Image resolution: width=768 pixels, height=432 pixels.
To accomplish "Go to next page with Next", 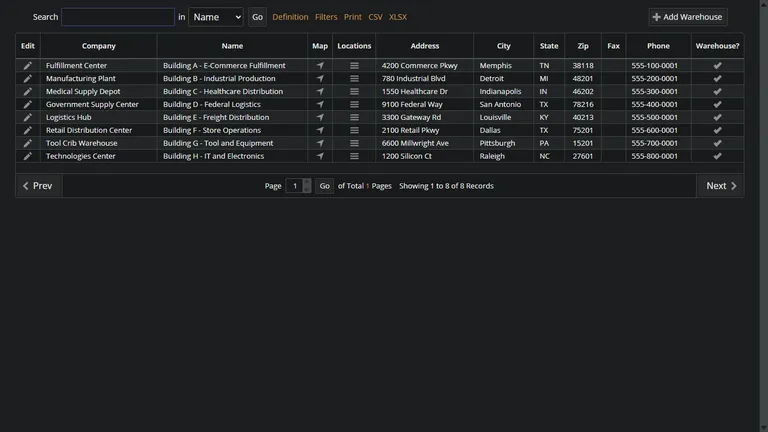I will coord(720,186).
